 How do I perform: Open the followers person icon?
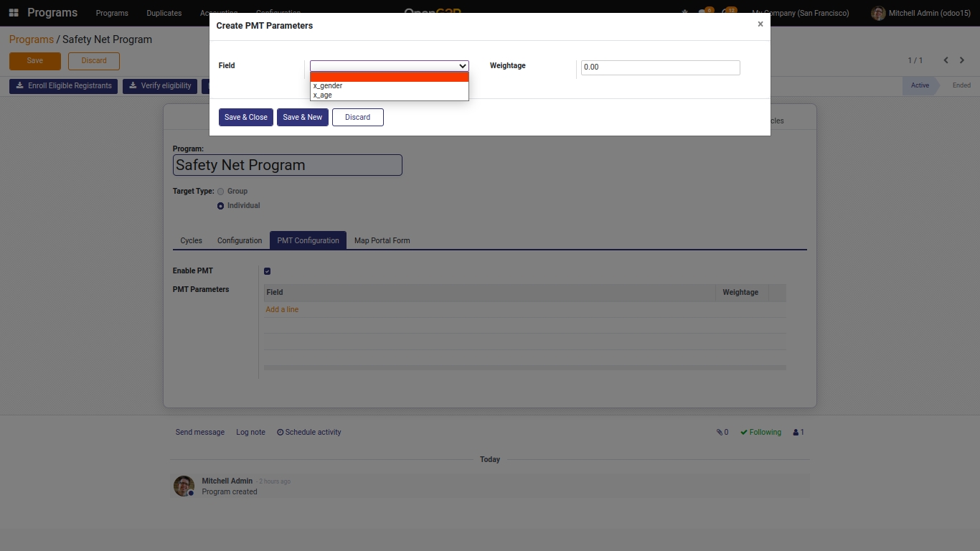[x=796, y=432]
